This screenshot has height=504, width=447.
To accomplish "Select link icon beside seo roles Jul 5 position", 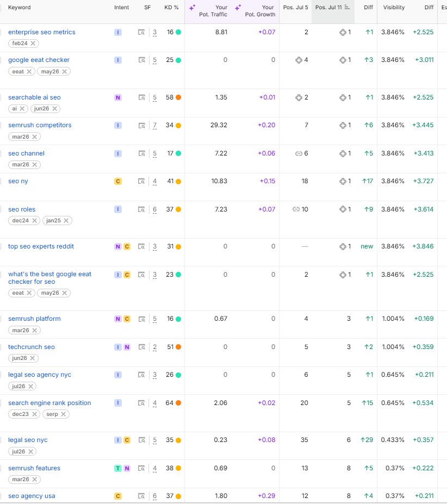I will pos(296,209).
